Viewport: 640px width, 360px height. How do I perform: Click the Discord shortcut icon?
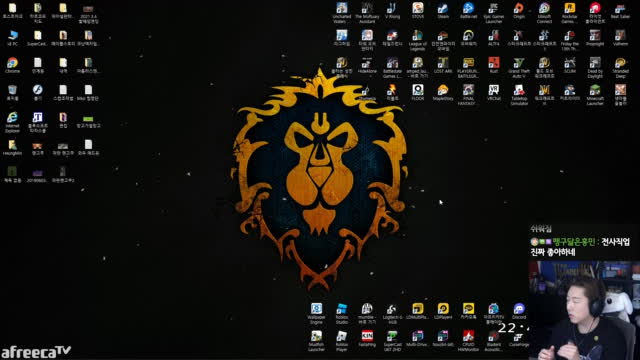[x=519, y=311]
